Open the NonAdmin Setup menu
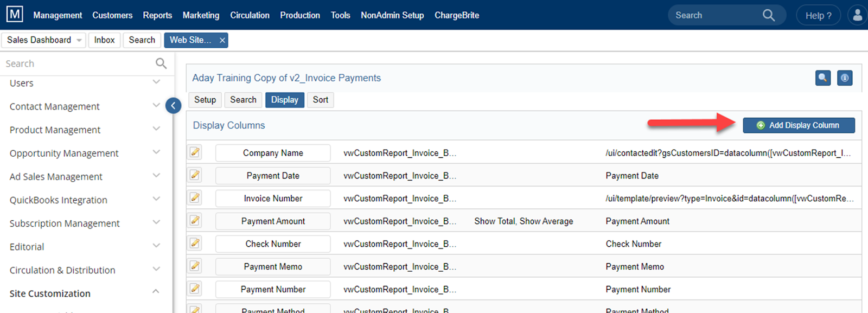The height and width of the screenshot is (313, 868). click(x=392, y=15)
